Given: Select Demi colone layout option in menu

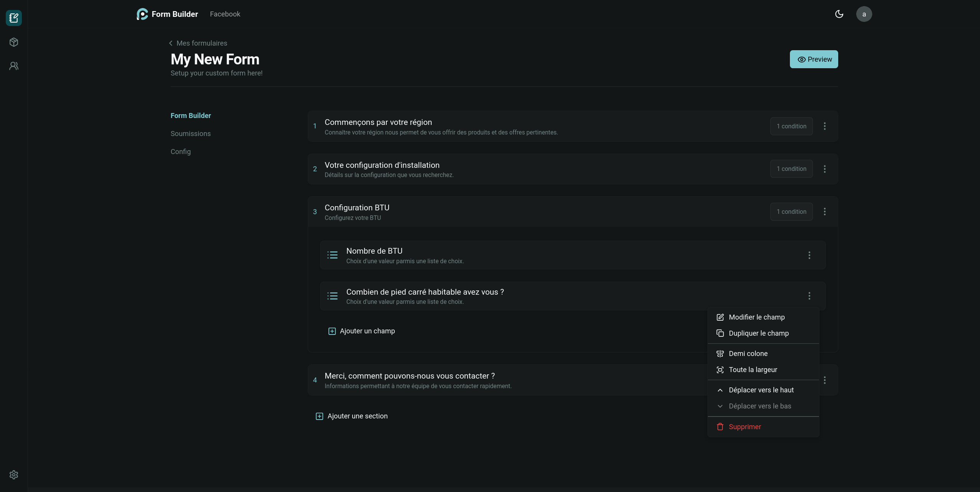Looking at the screenshot, I should click(748, 353).
